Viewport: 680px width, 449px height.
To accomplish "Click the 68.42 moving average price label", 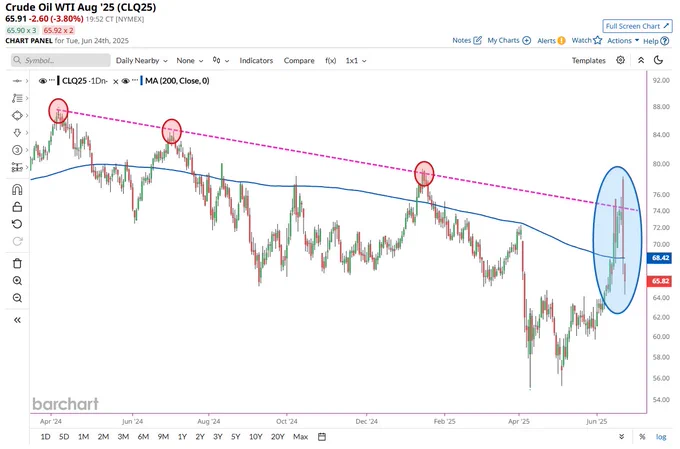I will [x=659, y=258].
